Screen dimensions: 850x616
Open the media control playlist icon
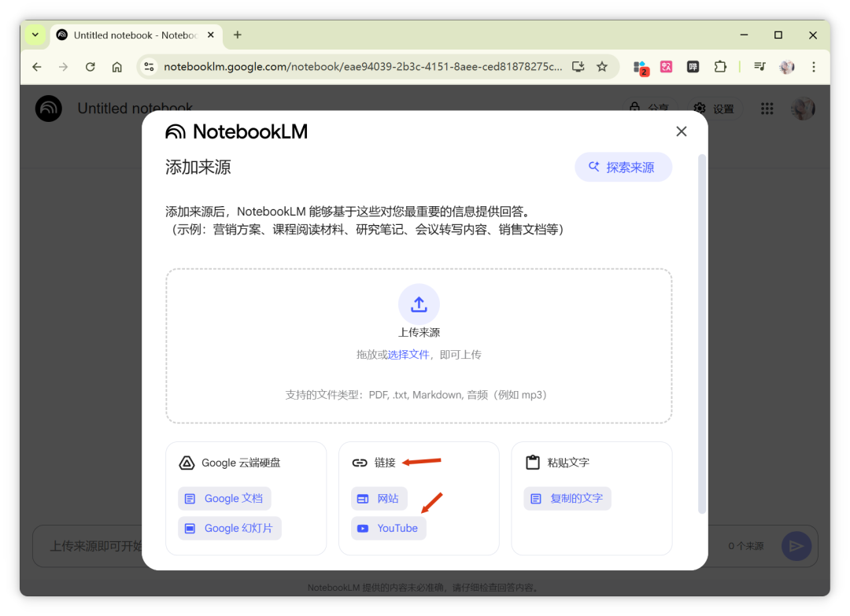click(759, 67)
